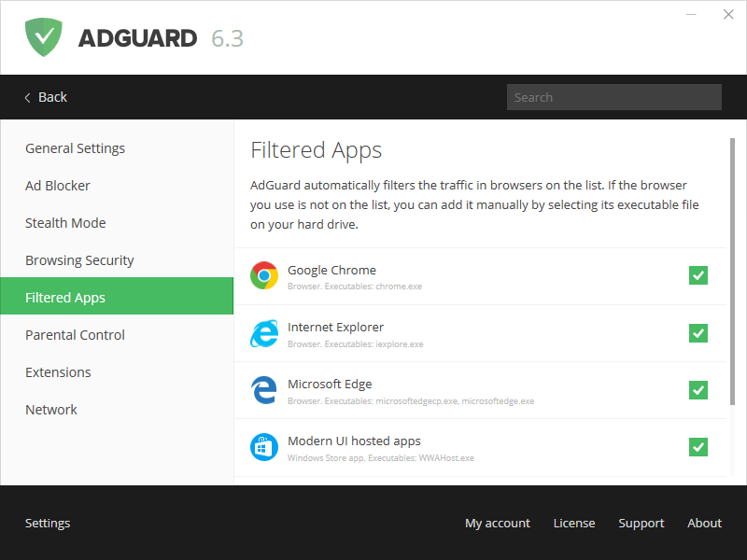Click the Modern UI hosted apps icon
This screenshot has height=560, width=747.
[x=264, y=447]
